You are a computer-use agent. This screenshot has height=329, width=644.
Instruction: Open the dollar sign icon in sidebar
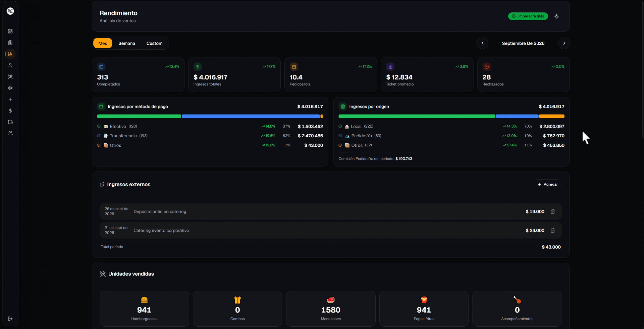coord(10,110)
